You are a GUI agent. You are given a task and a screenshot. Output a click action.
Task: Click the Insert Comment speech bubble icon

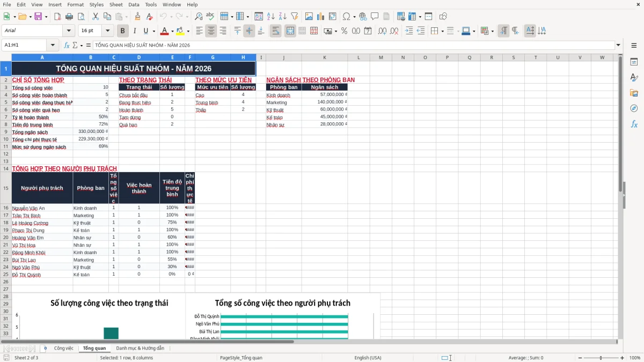click(375, 17)
